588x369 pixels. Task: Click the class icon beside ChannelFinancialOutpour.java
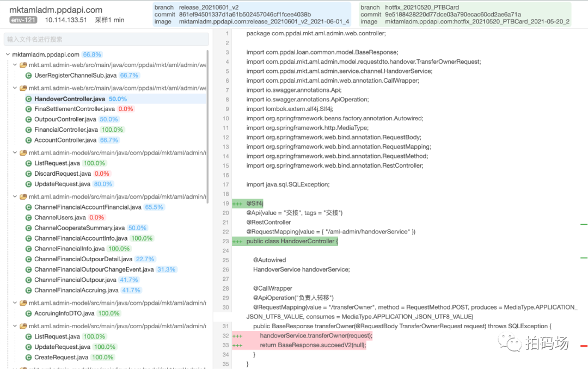tap(28, 280)
